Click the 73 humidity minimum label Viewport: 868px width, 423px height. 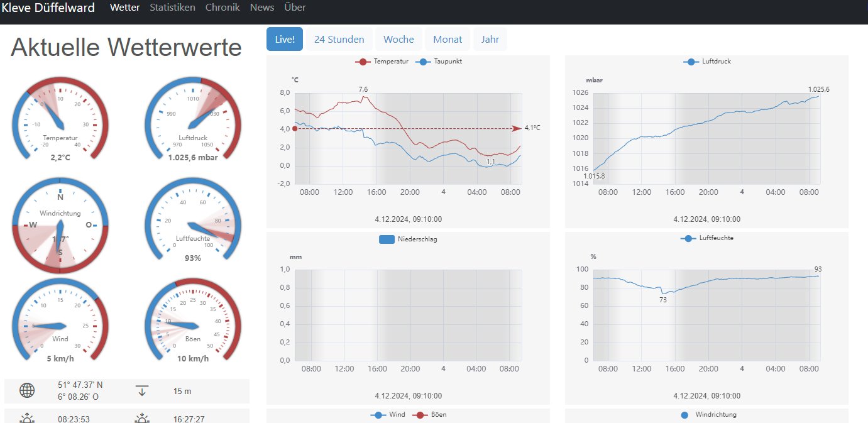click(662, 300)
